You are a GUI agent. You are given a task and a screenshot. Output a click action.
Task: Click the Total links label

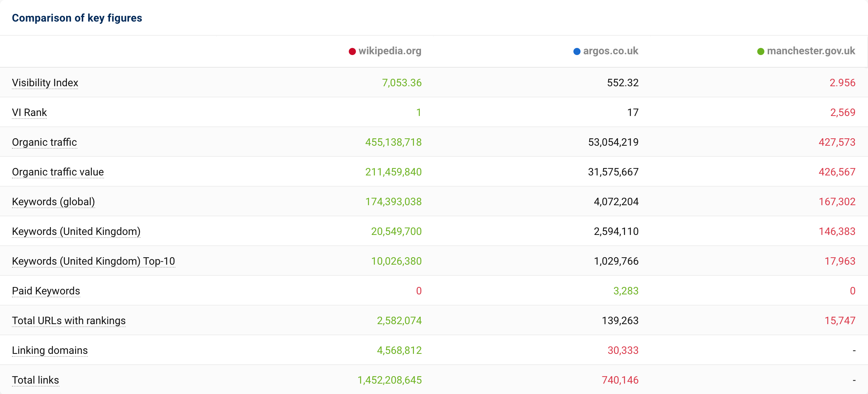click(35, 380)
